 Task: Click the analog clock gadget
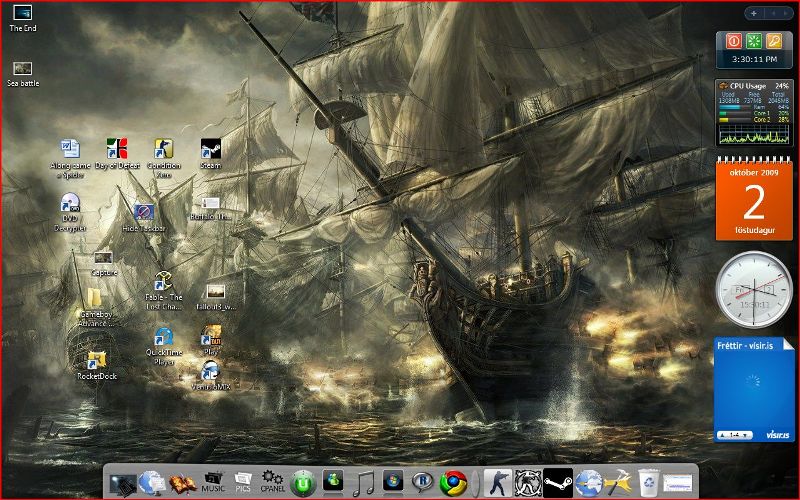pyautogui.click(x=754, y=289)
